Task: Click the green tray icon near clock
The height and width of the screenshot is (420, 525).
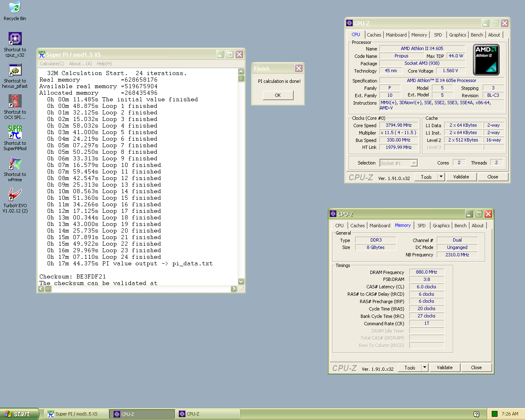Action: [x=495, y=414]
